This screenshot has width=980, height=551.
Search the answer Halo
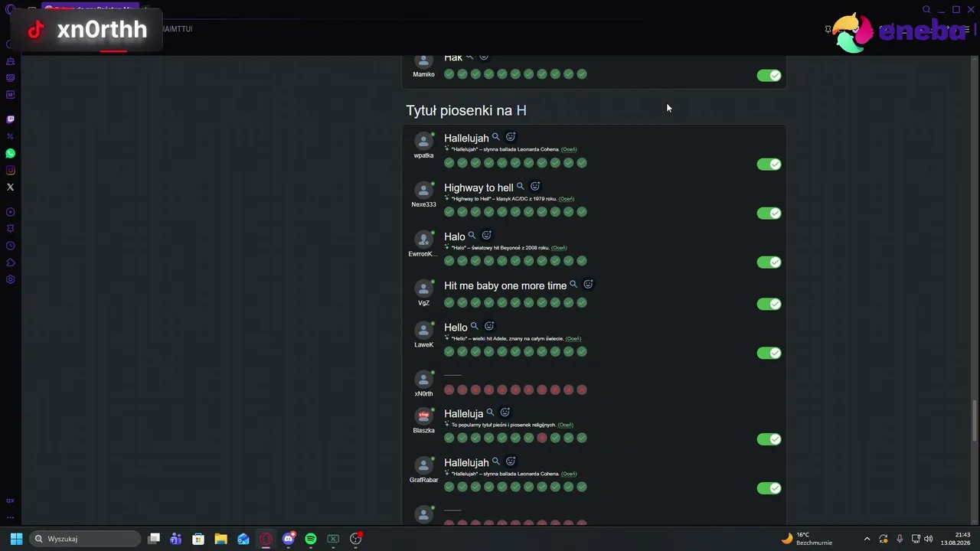pyautogui.click(x=472, y=235)
